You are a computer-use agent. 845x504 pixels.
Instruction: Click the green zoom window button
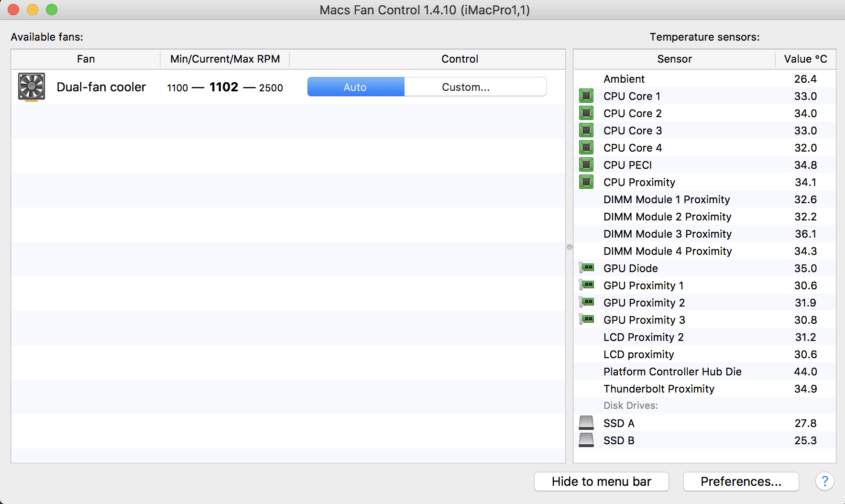coord(52,10)
